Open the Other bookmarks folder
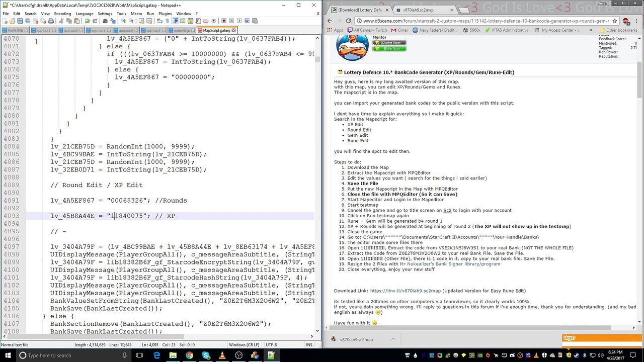 coord(618,30)
